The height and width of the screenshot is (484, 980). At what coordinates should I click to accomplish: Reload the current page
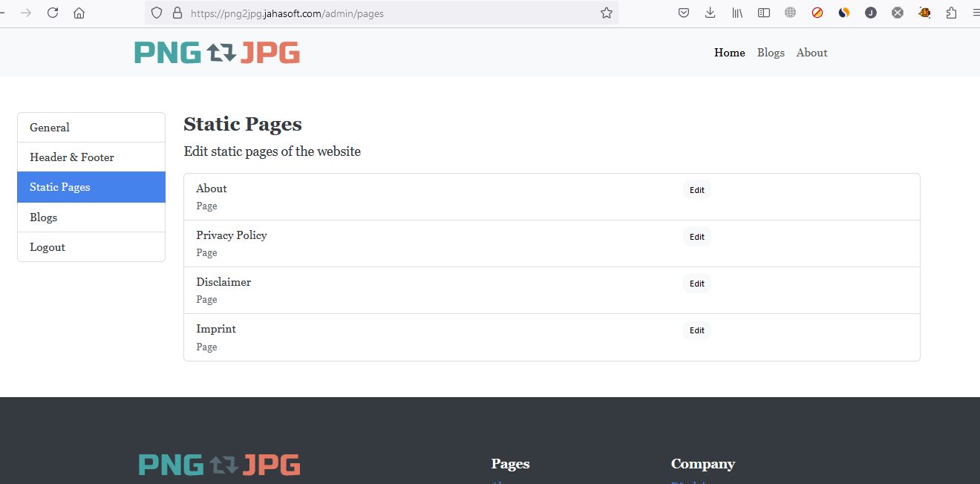(x=53, y=13)
